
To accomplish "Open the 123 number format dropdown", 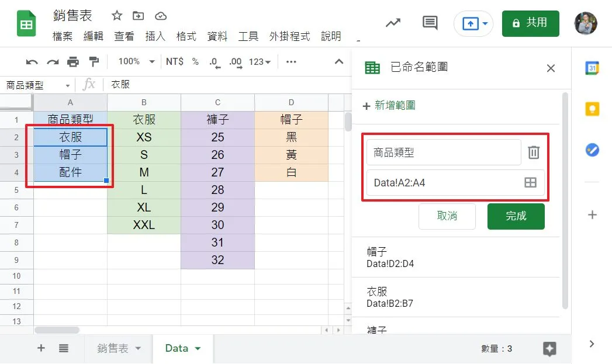I will 260,62.
